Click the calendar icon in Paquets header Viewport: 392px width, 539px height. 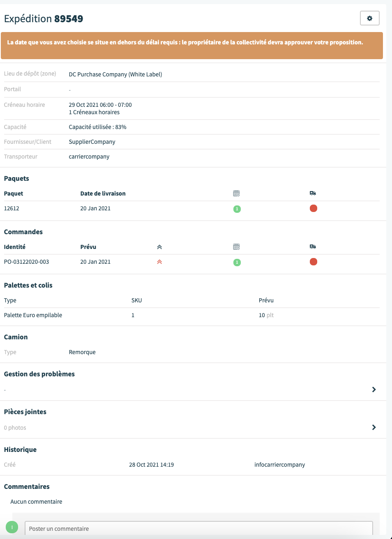[x=236, y=193]
